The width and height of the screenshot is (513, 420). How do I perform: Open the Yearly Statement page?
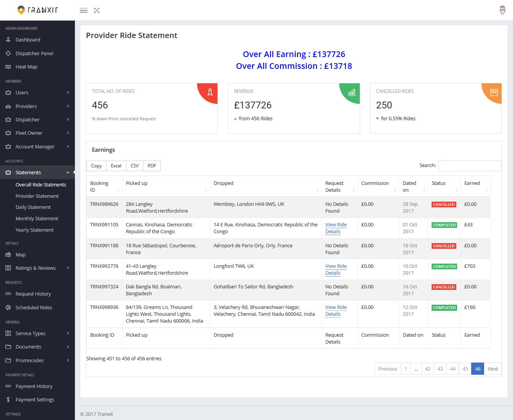point(35,230)
